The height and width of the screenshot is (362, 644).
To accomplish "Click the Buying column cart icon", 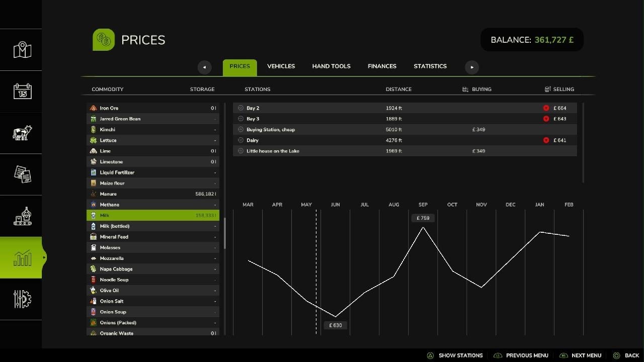I will [x=465, y=89].
